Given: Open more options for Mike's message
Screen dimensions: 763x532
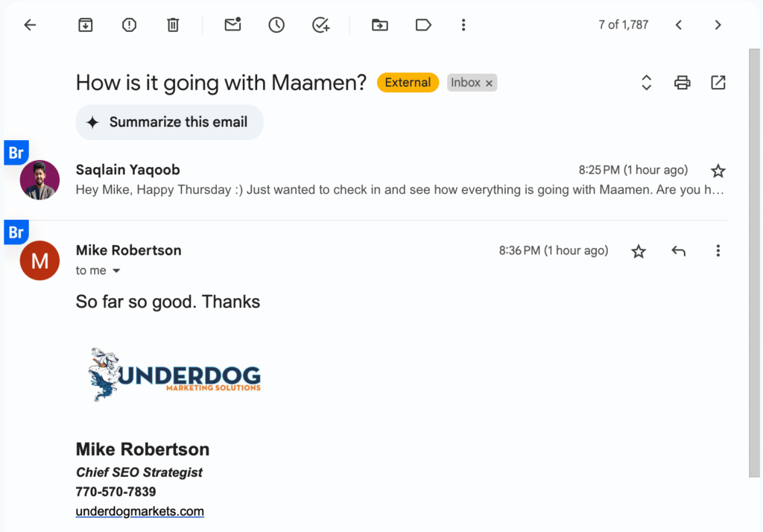Looking at the screenshot, I should 718,251.
